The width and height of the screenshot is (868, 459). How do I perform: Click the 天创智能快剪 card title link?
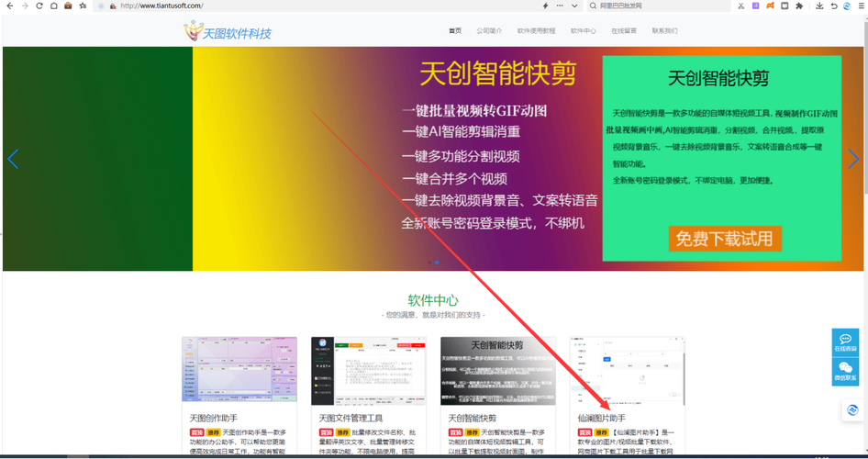pos(473,418)
